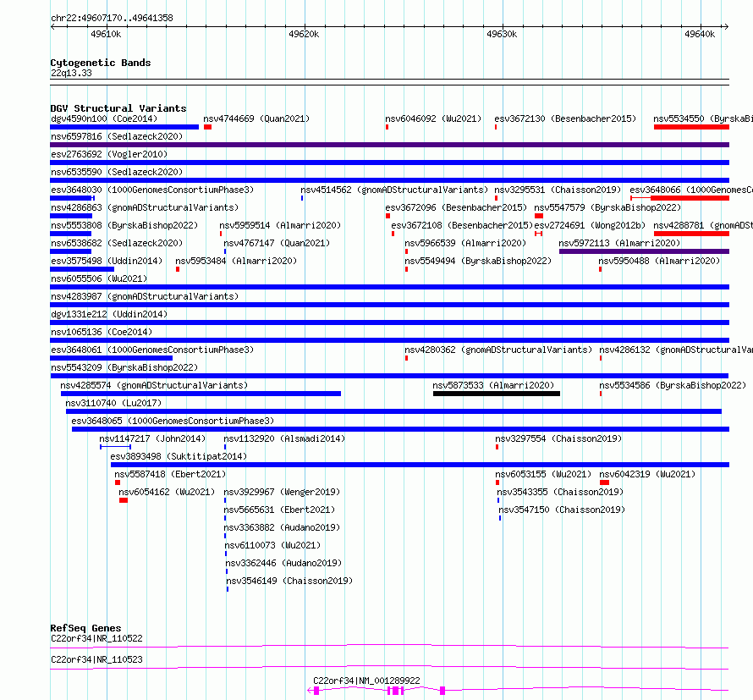Click nsv1065136 (Coe2014) label
This screenshot has width=753, height=700.
(x=102, y=332)
